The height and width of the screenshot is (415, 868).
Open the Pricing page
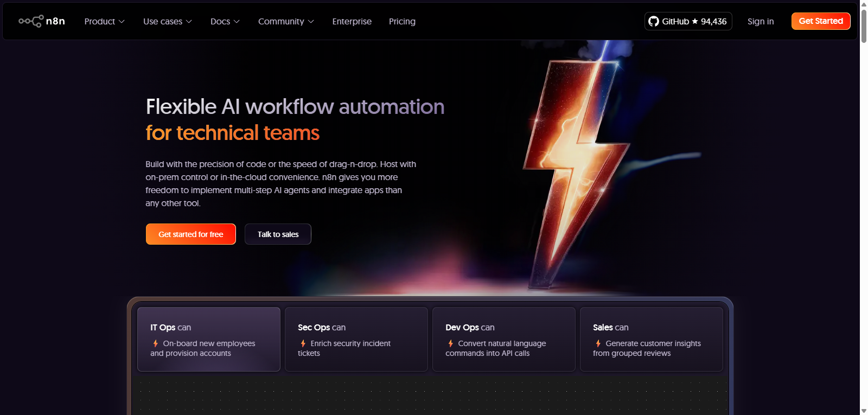pyautogui.click(x=402, y=21)
